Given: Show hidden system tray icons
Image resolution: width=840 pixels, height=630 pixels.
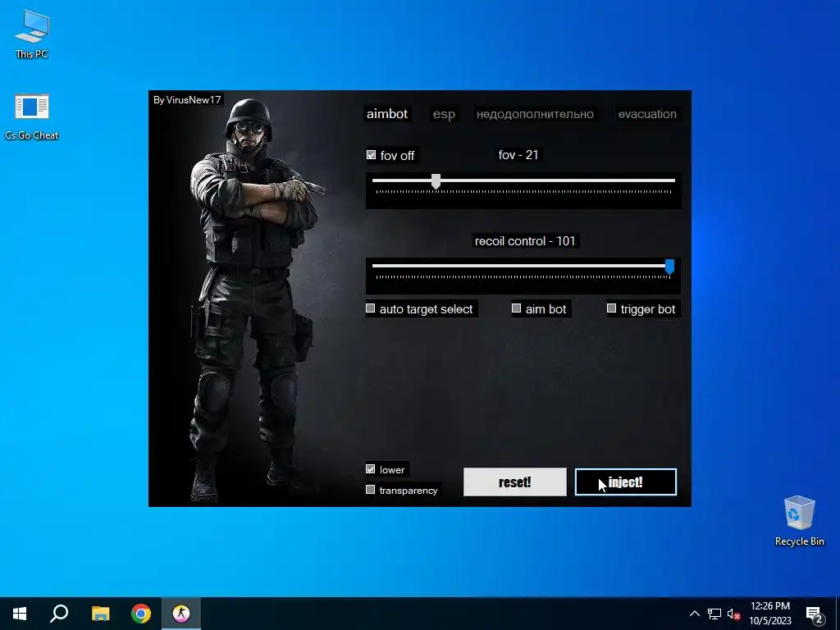Looking at the screenshot, I should pyautogui.click(x=694, y=614).
